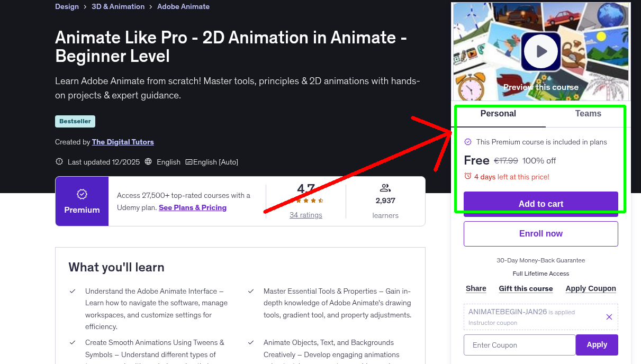Navigate to Adobe Animate via breadcrumb
The height and width of the screenshot is (364, 641).
pos(183,6)
